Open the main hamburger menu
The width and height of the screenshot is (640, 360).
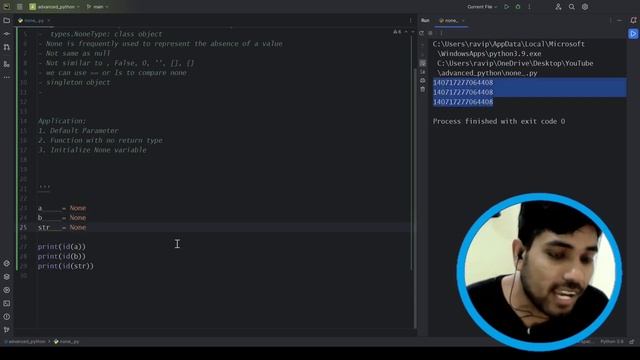pos(20,7)
